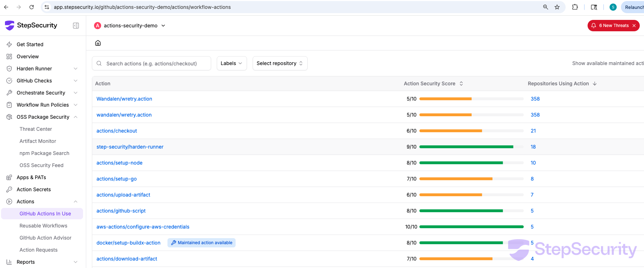Open OSS Security Feed

pyautogui.click(x=42, y=165)
